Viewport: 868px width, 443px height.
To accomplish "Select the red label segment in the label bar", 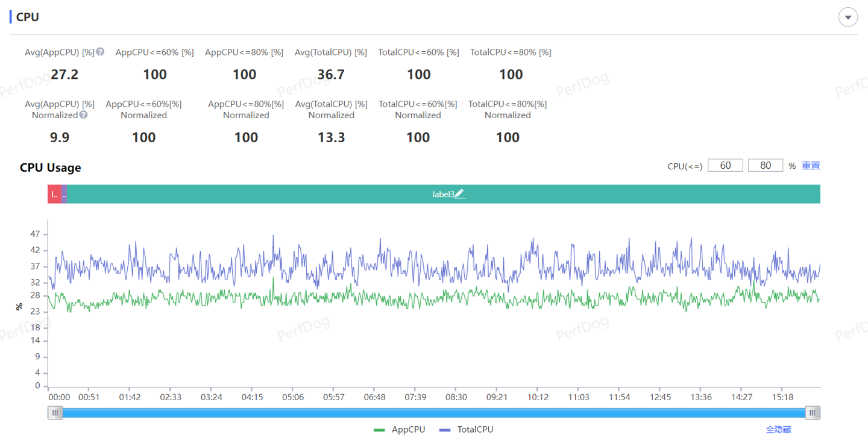I will tap(54, 194).
